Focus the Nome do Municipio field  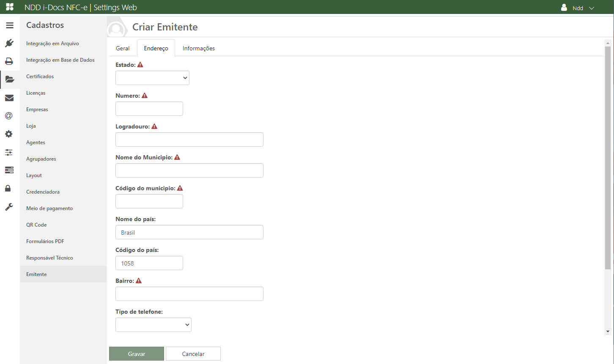[x=189, y=170]
